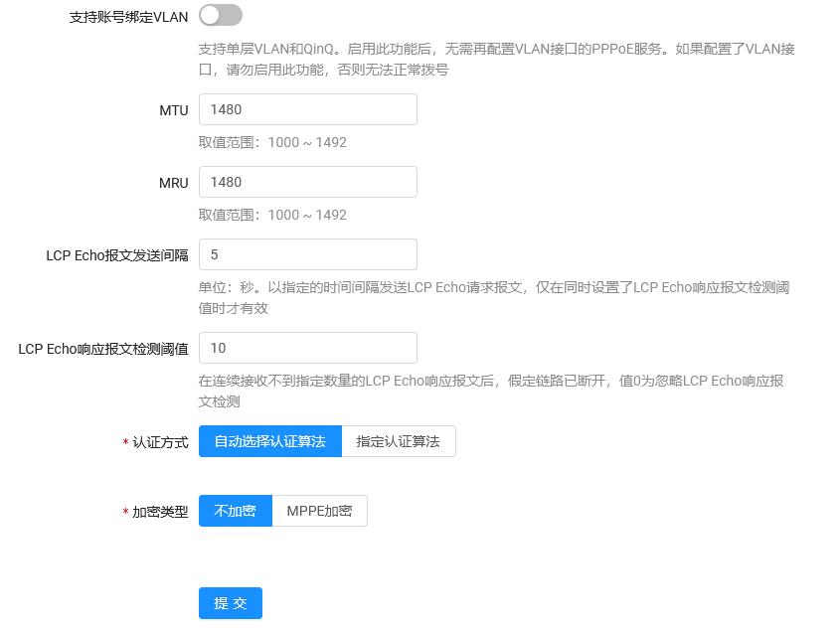Click the LCP Echo报文发送间隔 label

point(116,255)
